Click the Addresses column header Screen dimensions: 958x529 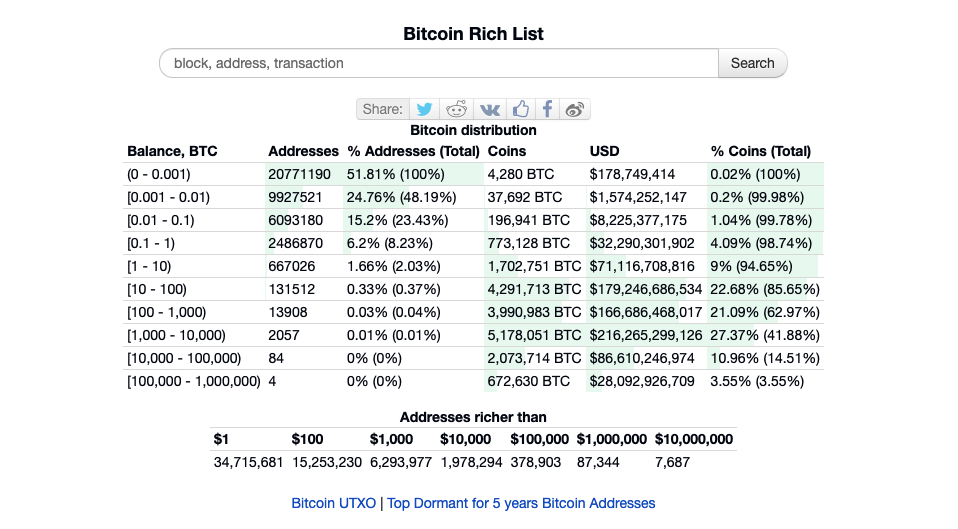pyautogui.click(x=303, y=151)
